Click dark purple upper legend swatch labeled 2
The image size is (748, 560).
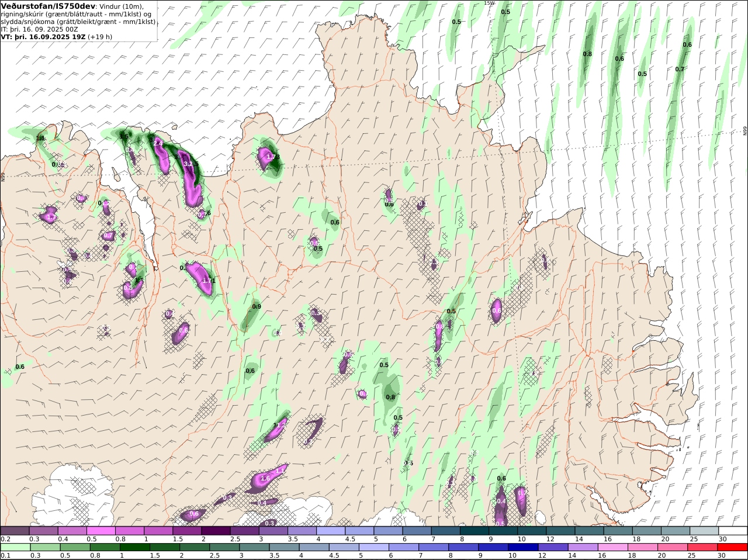pos(215,530)
